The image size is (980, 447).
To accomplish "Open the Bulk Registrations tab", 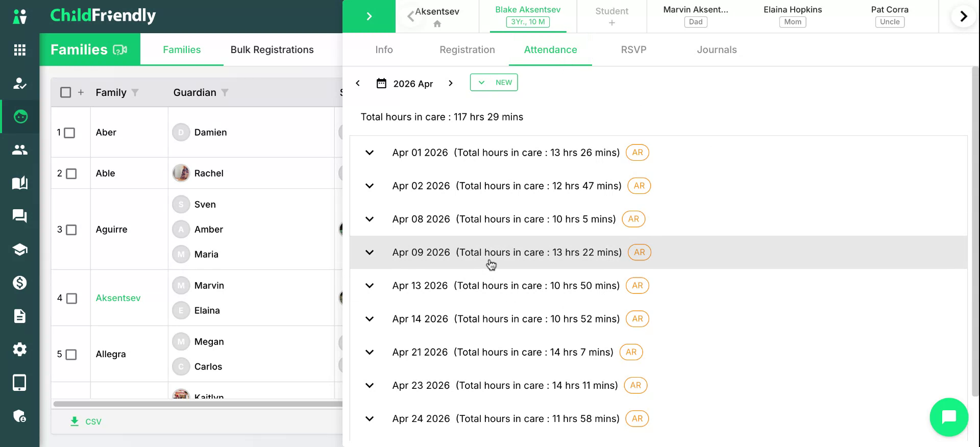I will pos(272,49).
